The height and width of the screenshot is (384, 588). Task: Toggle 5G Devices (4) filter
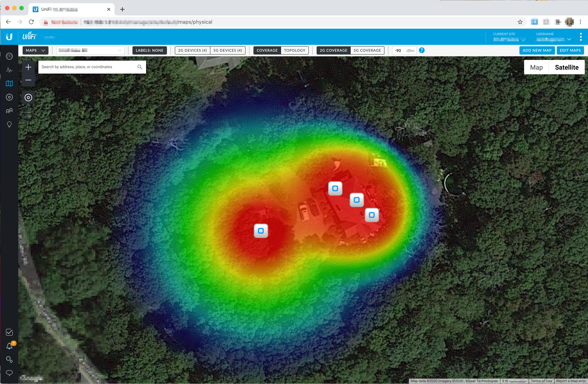point(228,50)
